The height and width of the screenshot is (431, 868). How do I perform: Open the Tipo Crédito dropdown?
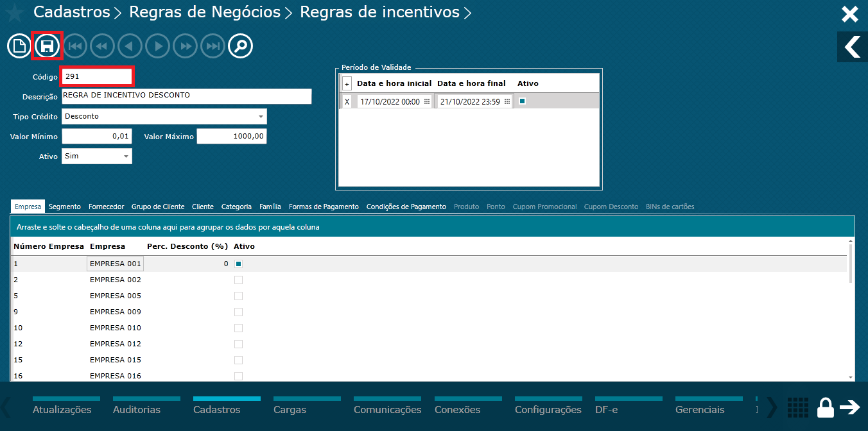[x=261, y=117]
